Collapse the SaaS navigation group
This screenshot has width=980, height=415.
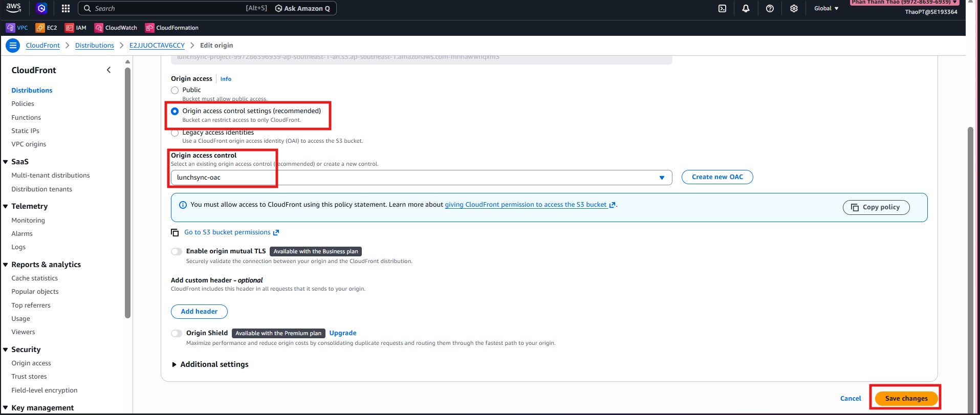[6, 162]
